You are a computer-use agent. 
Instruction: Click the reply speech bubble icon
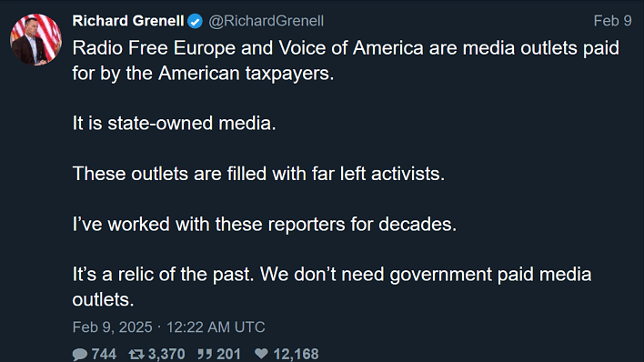pos(80,354)
